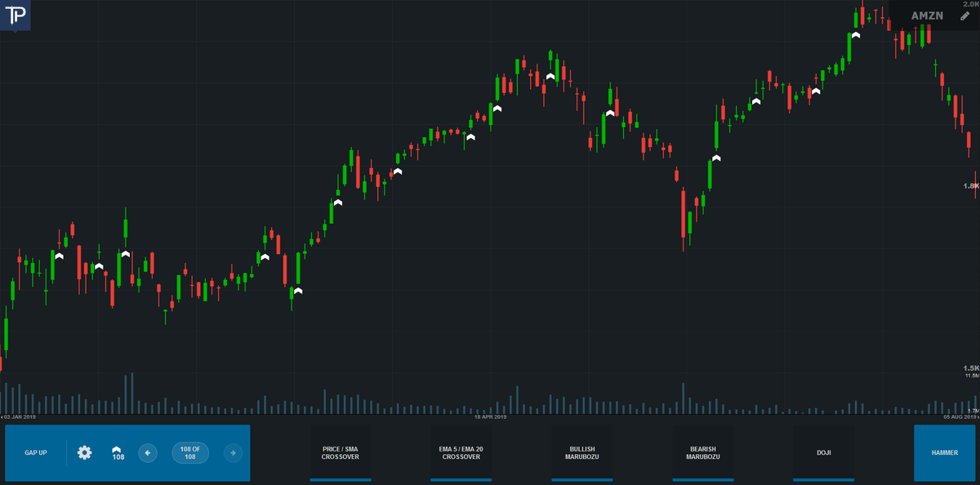The height and width of the screenshot is (485, 980).
Task: Click the 1.8K price axis label
Action: click(971, 186)
